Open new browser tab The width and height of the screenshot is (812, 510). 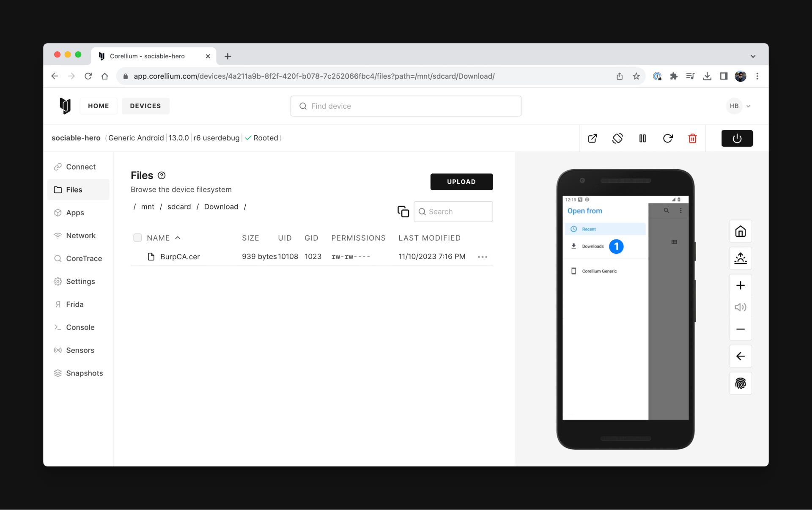(x=228, y=56)
